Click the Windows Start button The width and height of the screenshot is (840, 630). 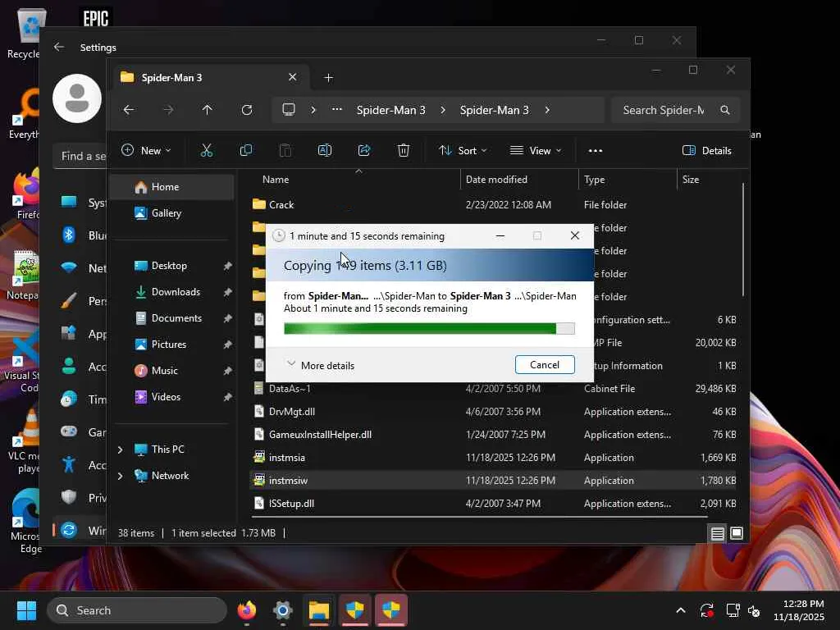point(27,610)
